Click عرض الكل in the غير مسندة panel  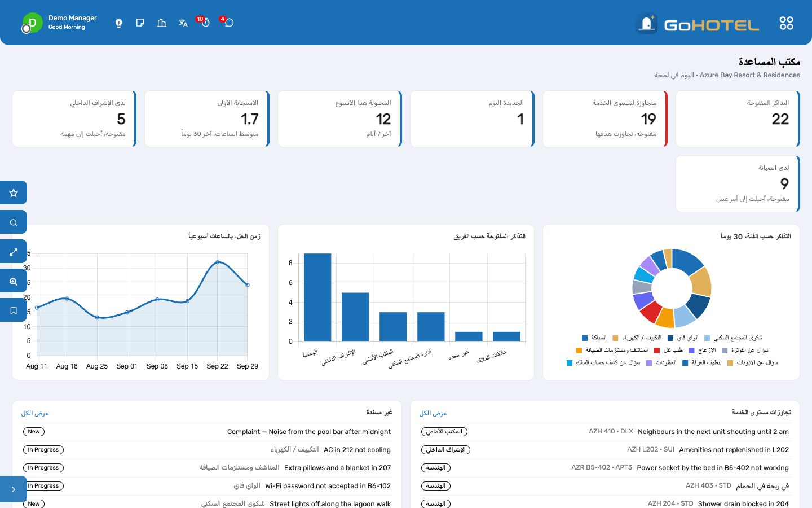click(35, 414)
